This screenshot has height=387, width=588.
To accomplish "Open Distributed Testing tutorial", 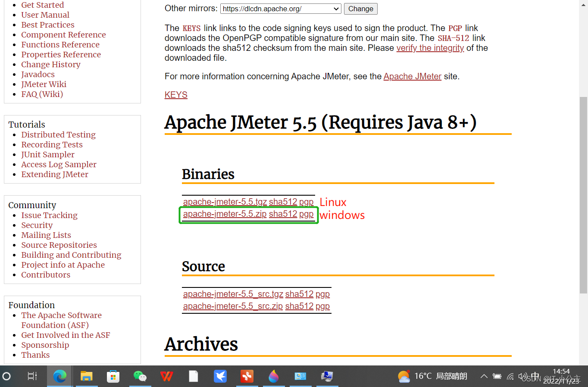I will [x=59, y=134].
